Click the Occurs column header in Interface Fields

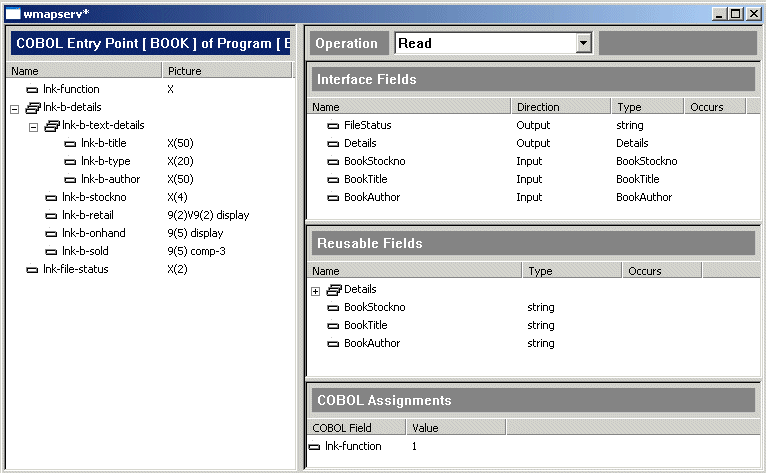(x=714, y=107)
